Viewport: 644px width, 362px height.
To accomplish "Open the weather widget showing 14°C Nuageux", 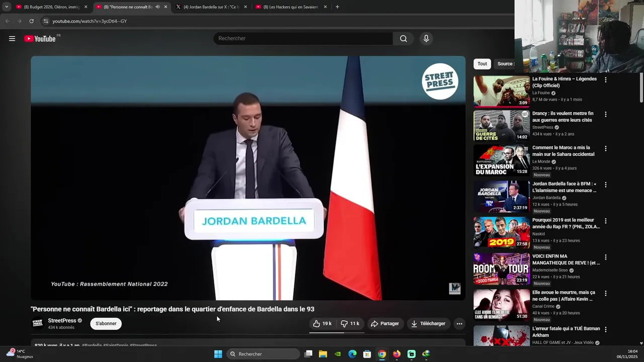I will [x=20, y=354].
